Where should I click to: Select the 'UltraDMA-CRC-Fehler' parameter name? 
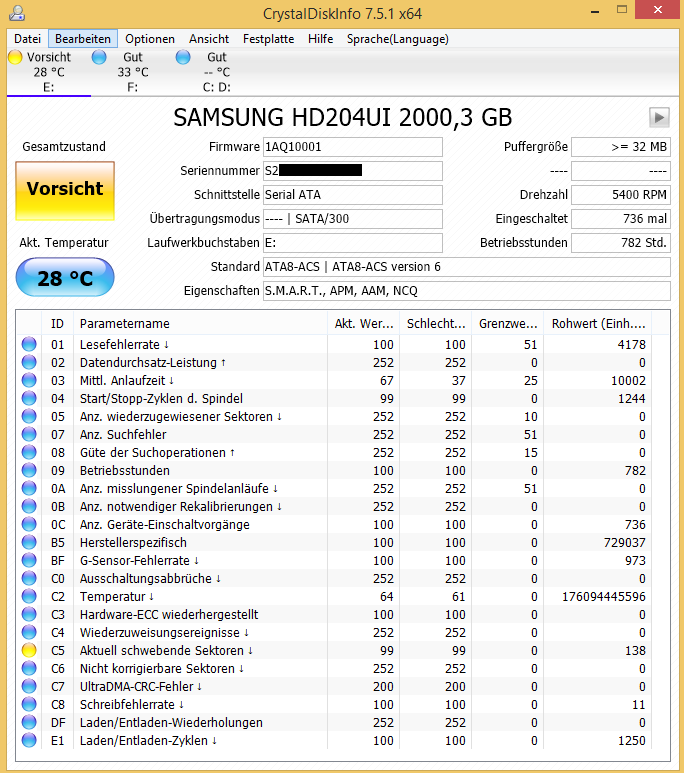tap(137, 686)
